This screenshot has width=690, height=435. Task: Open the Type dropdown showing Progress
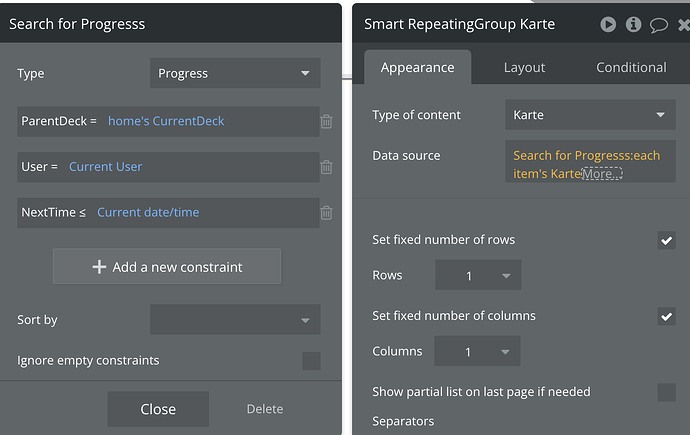tap(235, 73)
